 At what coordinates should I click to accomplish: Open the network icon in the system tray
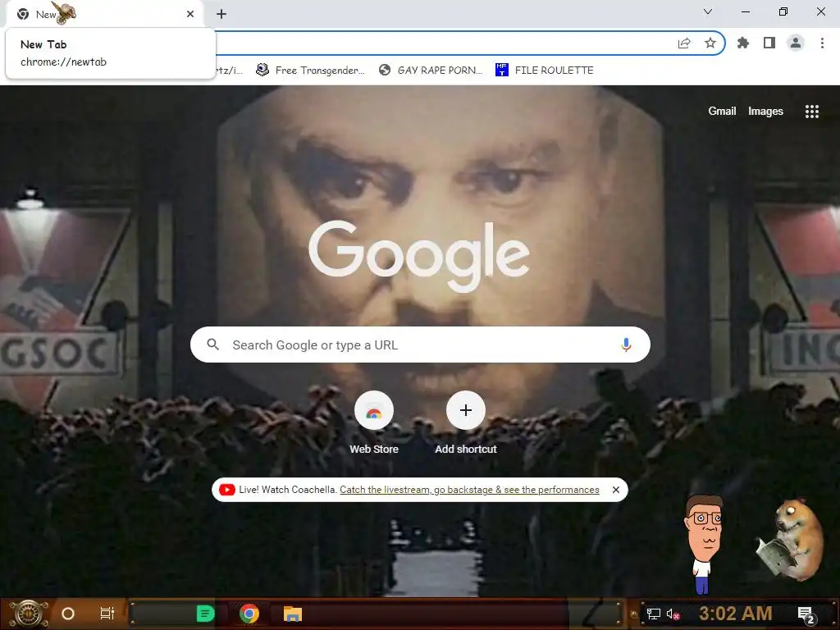tap(654, 614)
